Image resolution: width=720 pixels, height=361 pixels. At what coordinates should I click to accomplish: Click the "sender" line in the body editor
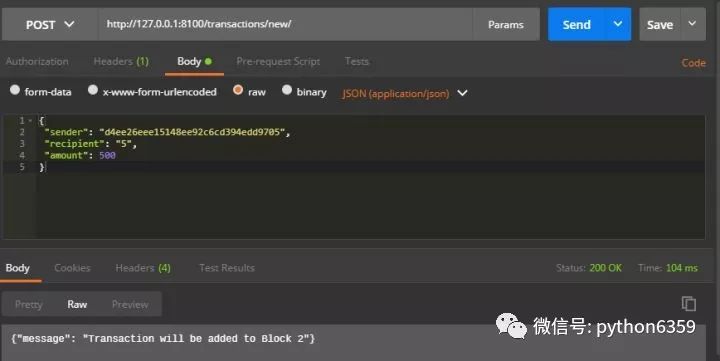[167, 132]
